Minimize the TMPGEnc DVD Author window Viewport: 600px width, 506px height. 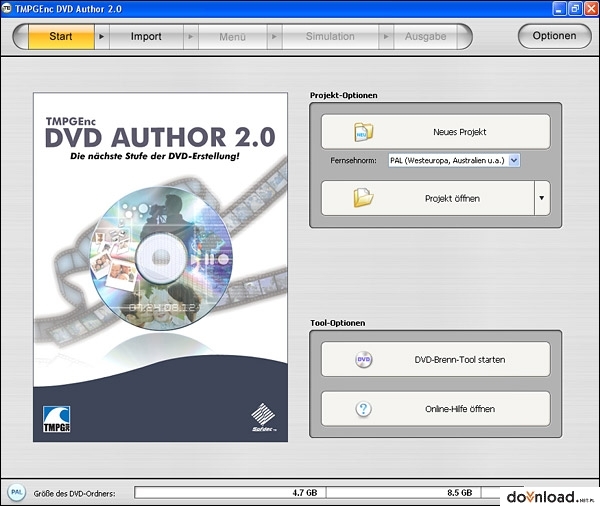559,9
